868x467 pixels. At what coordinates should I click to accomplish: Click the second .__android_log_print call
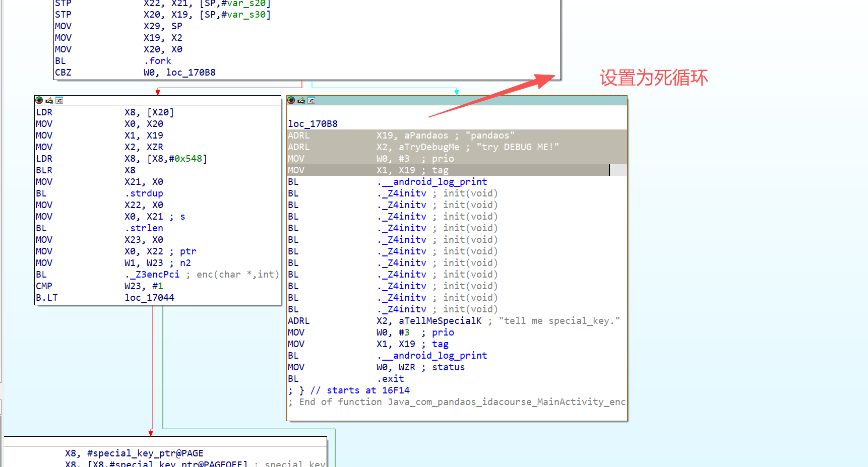click(432, 356)
